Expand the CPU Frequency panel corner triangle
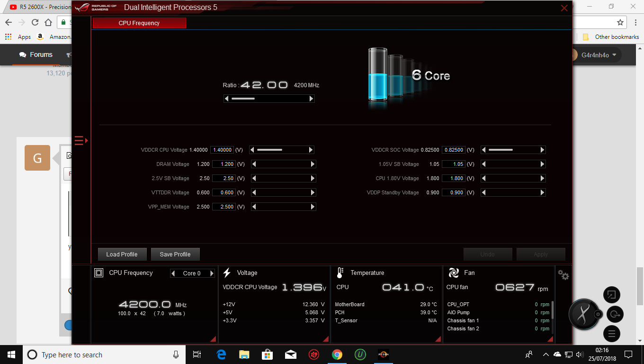This screenshot has height=364, width=644. (x=214, y=339)
